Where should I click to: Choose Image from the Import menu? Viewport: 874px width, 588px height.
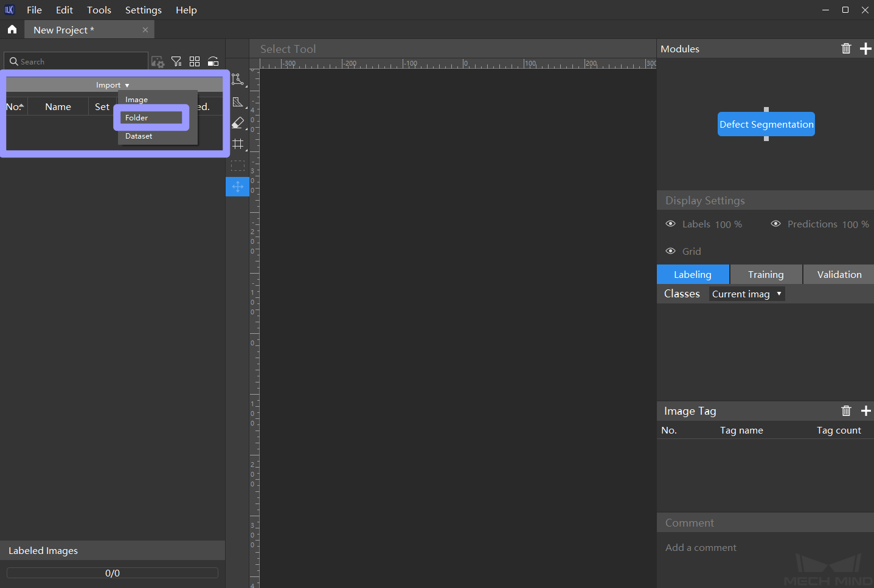point(158,100)
